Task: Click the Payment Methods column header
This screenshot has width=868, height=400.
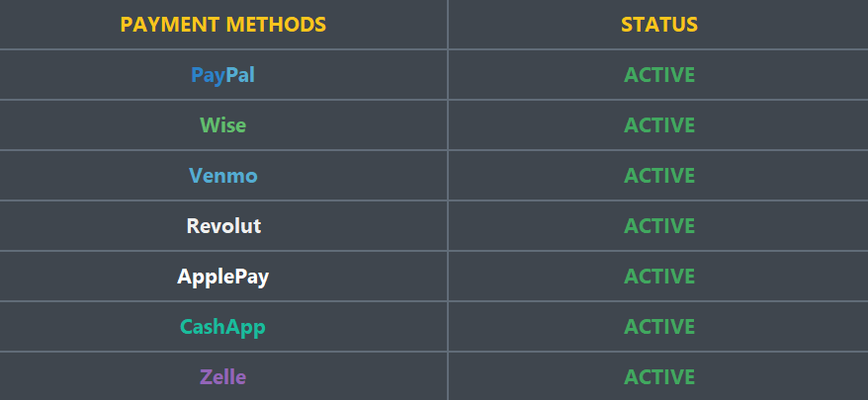Action: (x=222, y=25)
